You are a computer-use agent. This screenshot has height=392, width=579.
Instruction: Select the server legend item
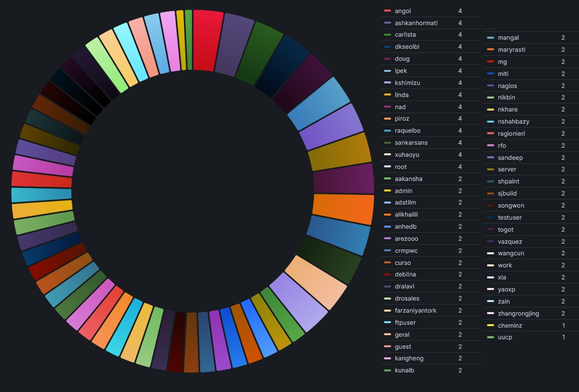click(507, 169)
